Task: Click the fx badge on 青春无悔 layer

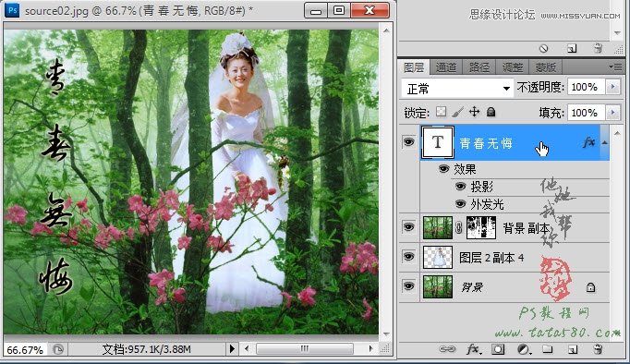Action: coord(588,142)
